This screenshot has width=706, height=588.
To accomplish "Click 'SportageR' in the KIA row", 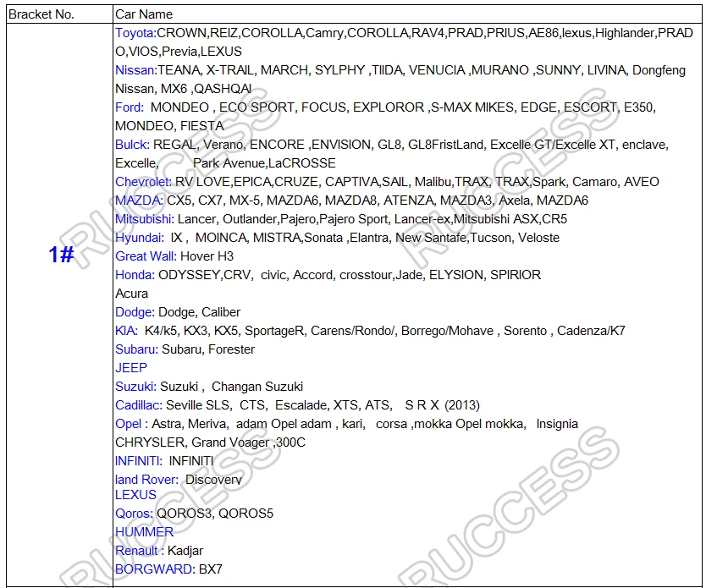I will point(274,331).
